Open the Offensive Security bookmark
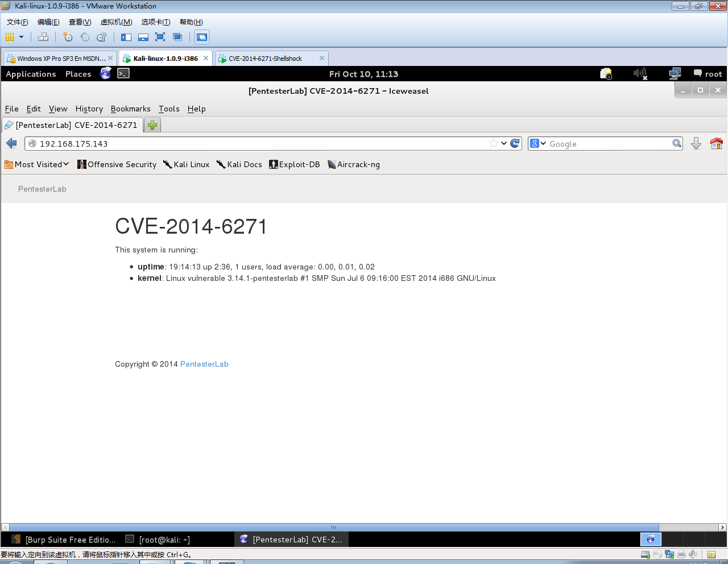Viewport: 728px width, 564px height. coord(117,164)
